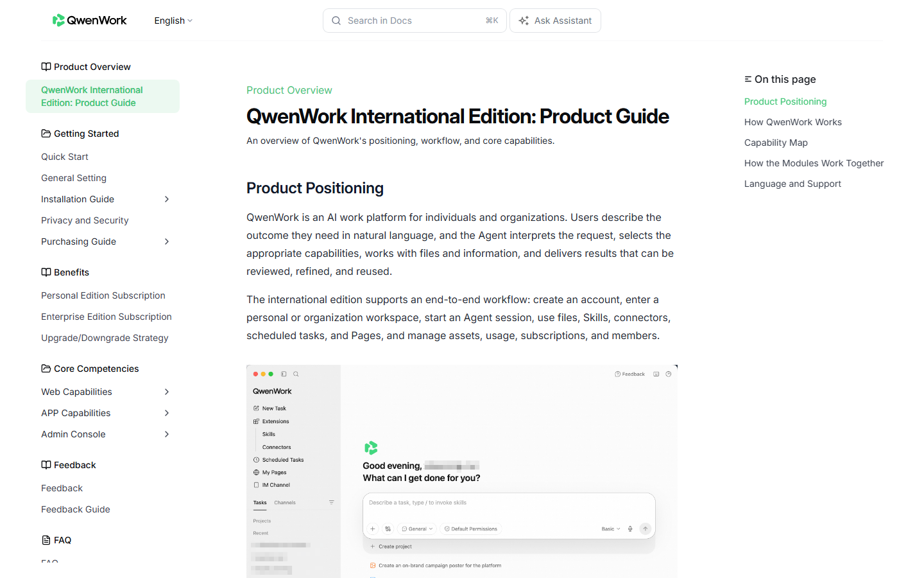Jump to Language and Support section
The height and width of the screenshot is (578, 924).
point(792,184)
